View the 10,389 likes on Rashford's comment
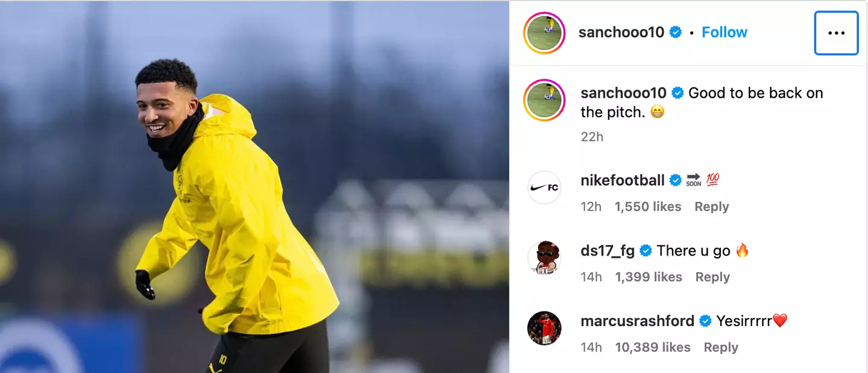868x373 pixels. [x=653, y=348]
